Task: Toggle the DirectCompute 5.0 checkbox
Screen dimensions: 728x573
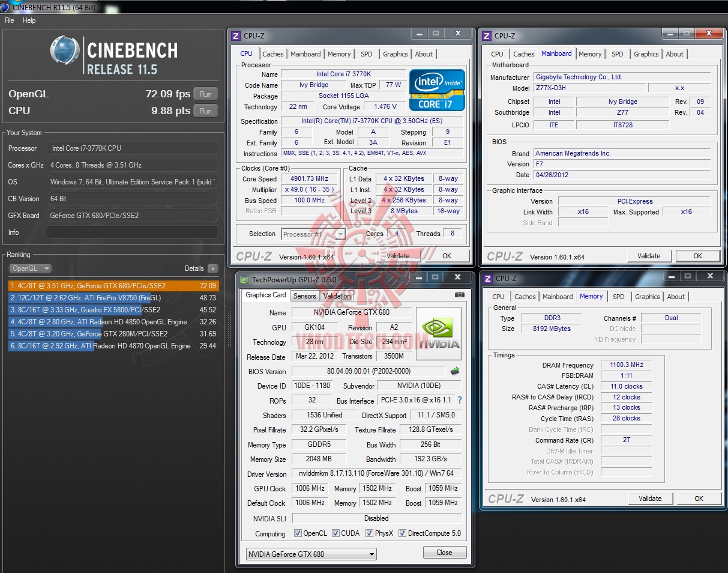Action: coord(402,533)
